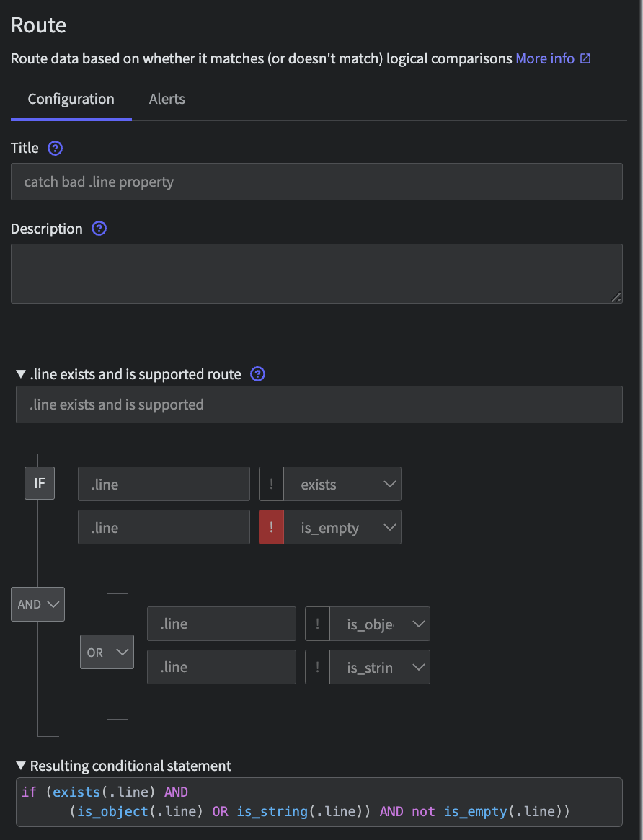Image resolution: width=643 pixels, height=840 pixels.
Task: Switch to the Alerts tab
Action: pos(167,99)
